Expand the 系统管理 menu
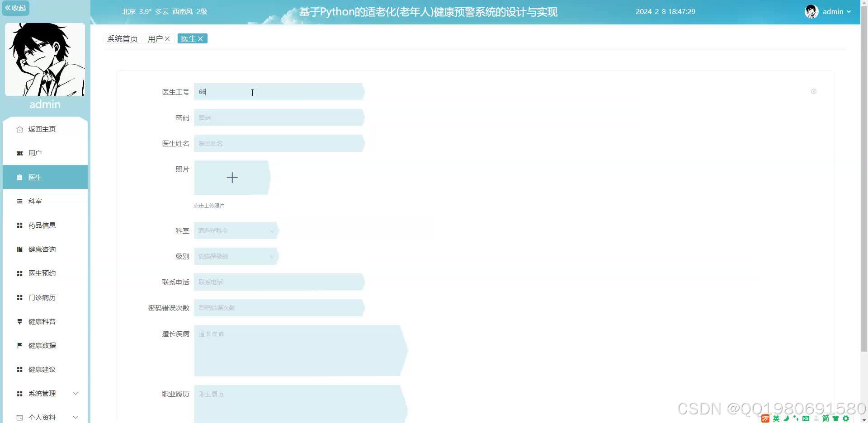This screenshot has height=423, width=868. click(x=42, y=393)
